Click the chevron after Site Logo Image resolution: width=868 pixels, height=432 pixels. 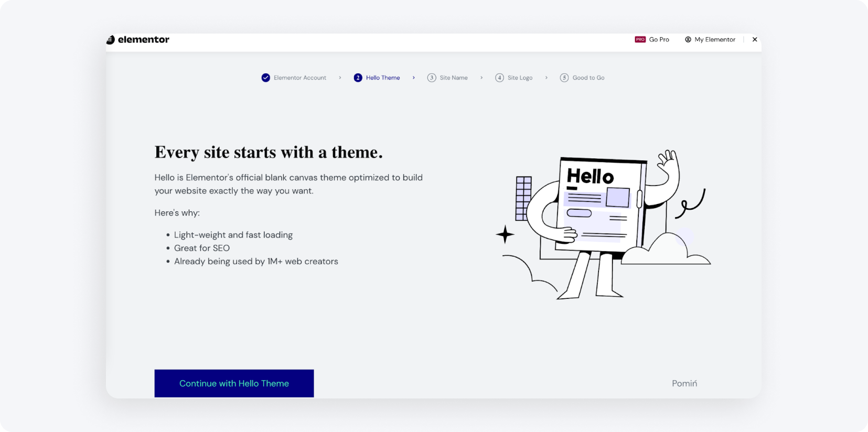point(546,78)
